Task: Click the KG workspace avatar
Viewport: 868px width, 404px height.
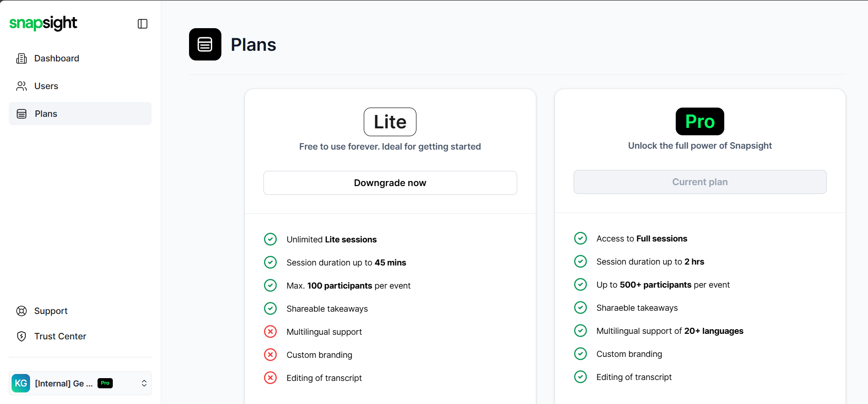Action: [x=21, y=383]
